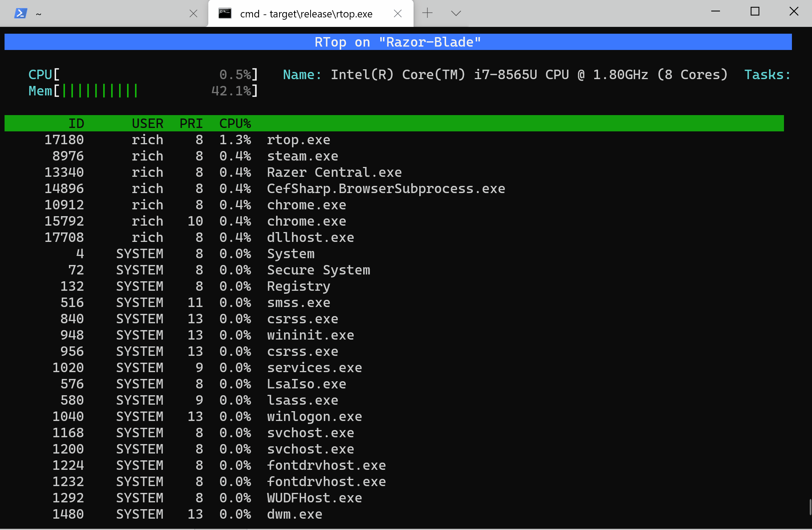Close the PowerShell ~ tab
Image resolution: width=812 pixels, height=530 pixels.
point(193,14)
